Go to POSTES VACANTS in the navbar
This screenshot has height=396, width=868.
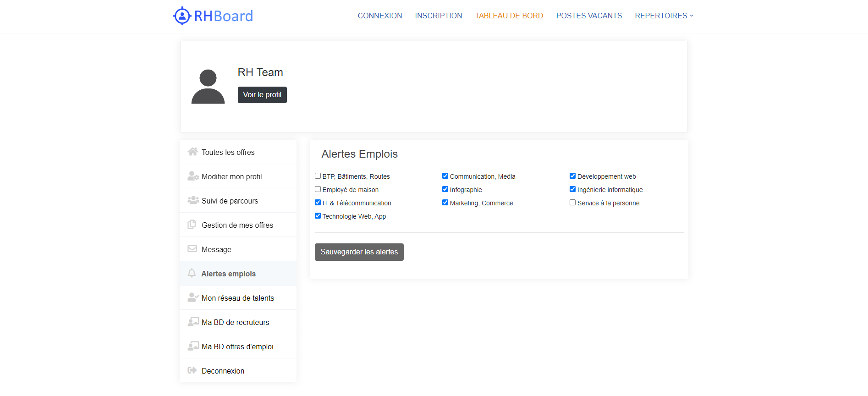pyautogui.click(x=589, y=16)
